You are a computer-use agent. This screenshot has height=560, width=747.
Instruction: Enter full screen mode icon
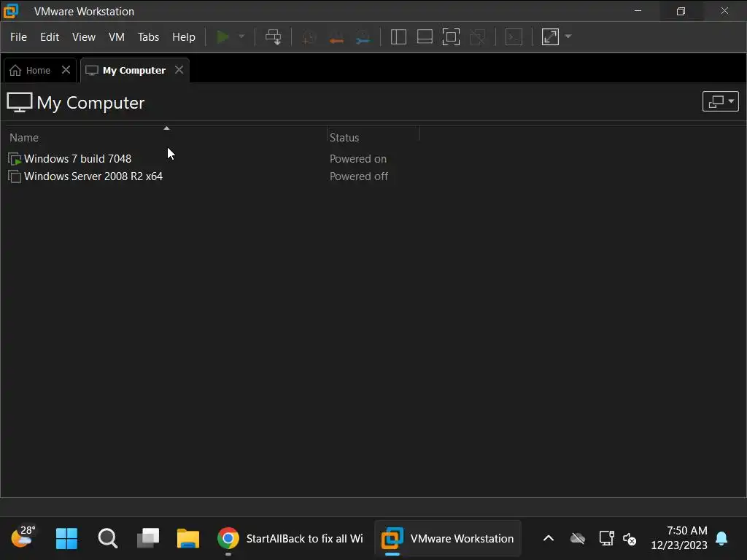[451, 36]
